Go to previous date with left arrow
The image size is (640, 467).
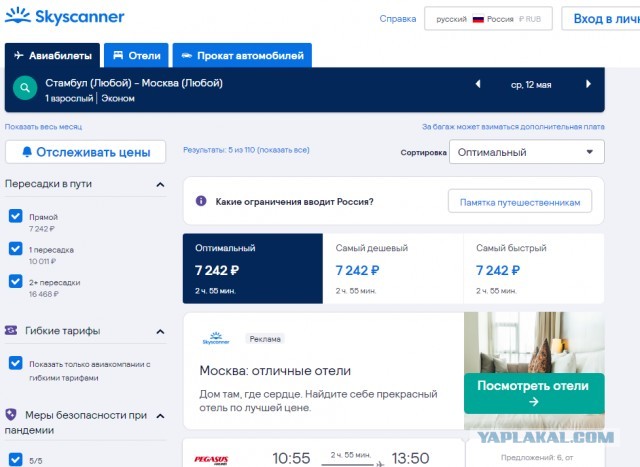(478, 84)
